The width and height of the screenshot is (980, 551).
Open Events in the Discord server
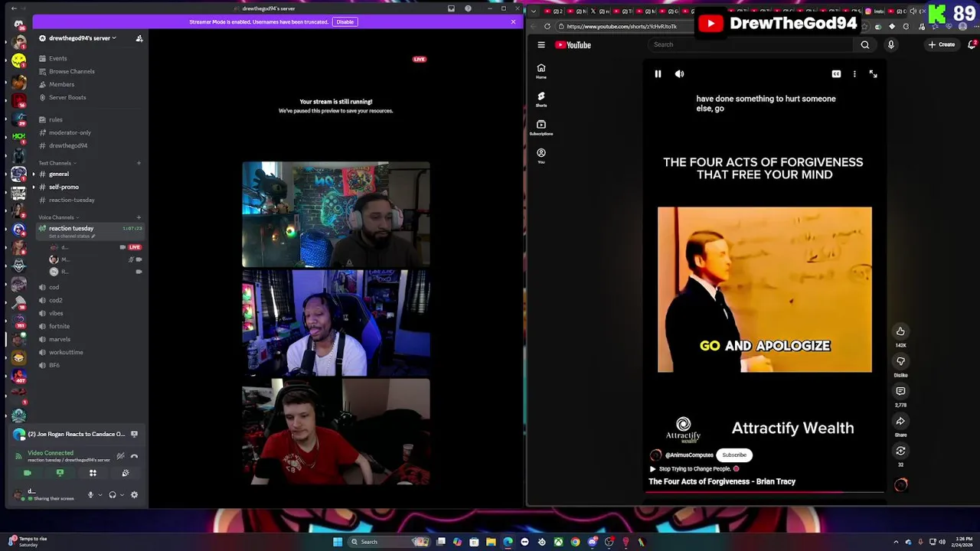pos(58,58)
